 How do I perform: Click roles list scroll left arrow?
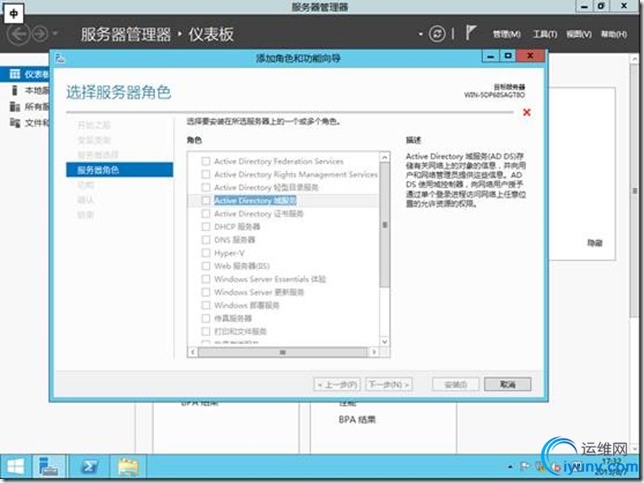point(193,352)
